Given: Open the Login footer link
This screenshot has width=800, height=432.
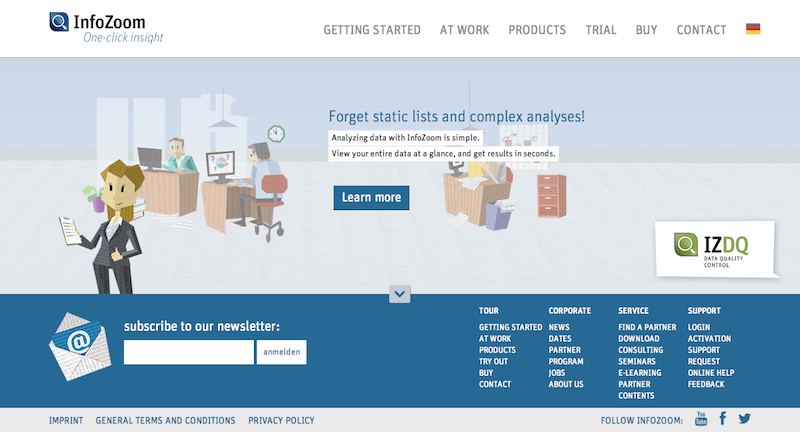Looking at the screenshot, I should tap(698, 327).
